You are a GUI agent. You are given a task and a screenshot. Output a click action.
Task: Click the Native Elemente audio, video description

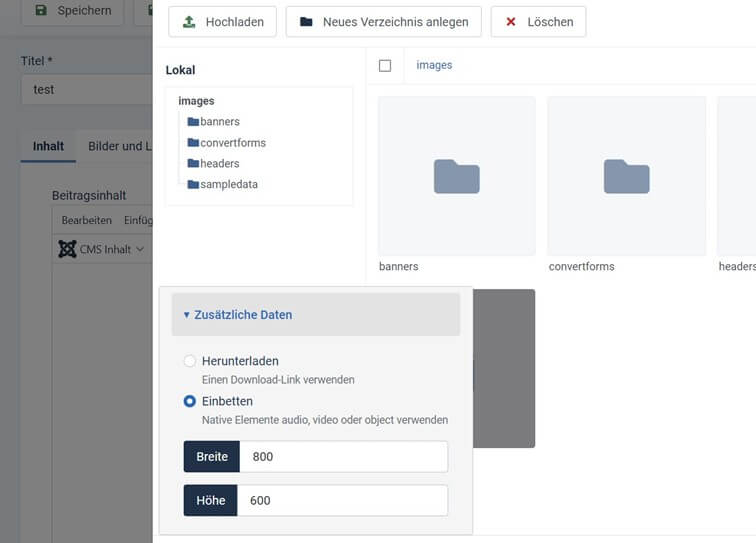325,420
